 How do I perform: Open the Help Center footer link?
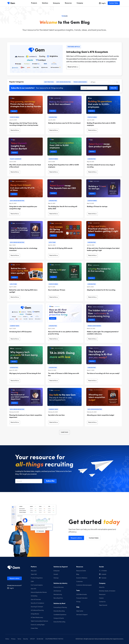coord(80,611)
